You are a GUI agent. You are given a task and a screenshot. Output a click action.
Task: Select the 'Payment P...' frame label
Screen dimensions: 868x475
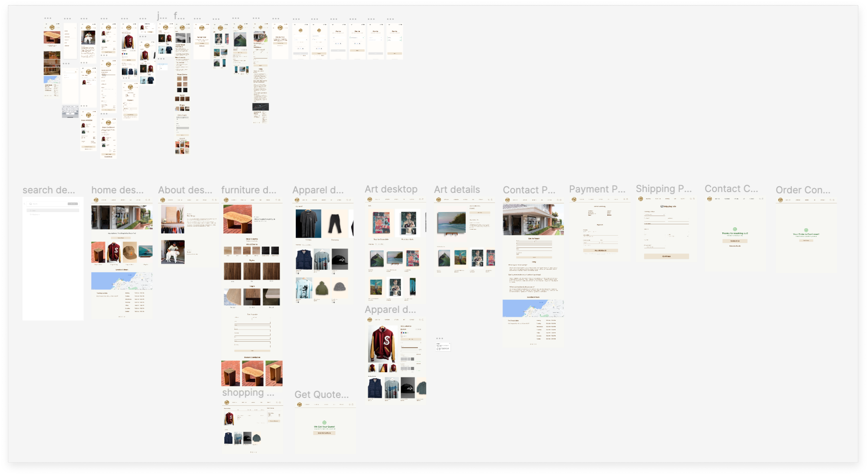597,189
